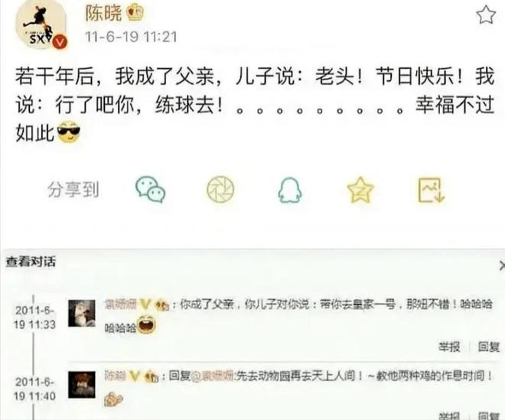Click the 查看对话 header label
Image resolution: width=505 pixels, height=420 pixels.
[x=31, y=262]
